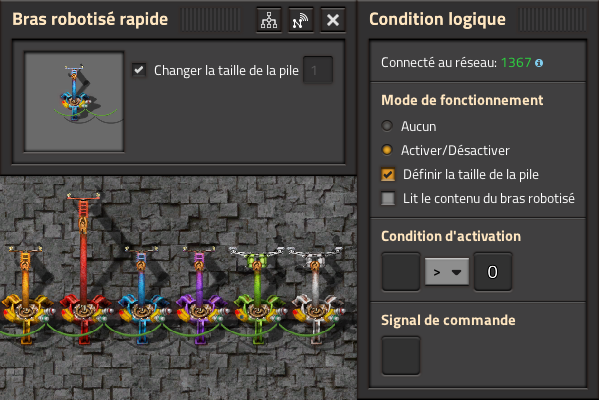Select the Aucun radio option

coord(387,126)
